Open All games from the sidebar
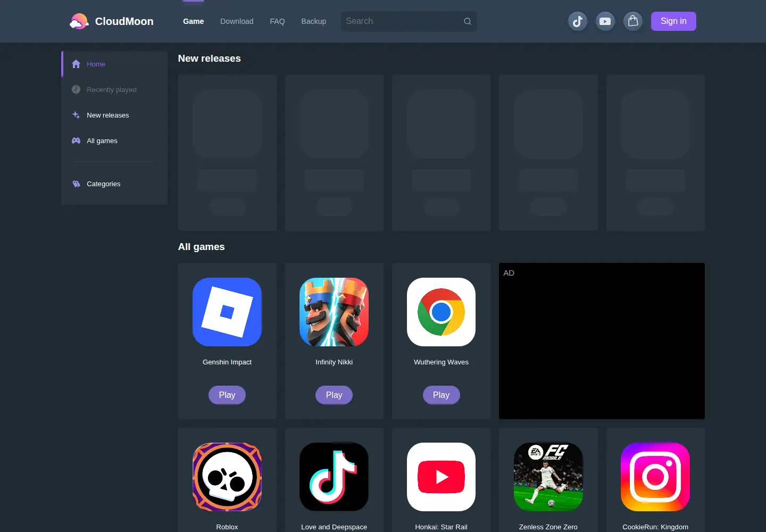This screenshot has height=532, width=766. (114, 140)
